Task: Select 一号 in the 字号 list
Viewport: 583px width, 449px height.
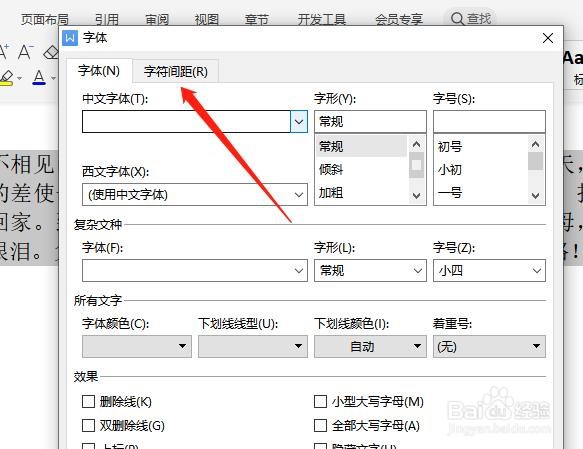Action: (x=481, y=193)
